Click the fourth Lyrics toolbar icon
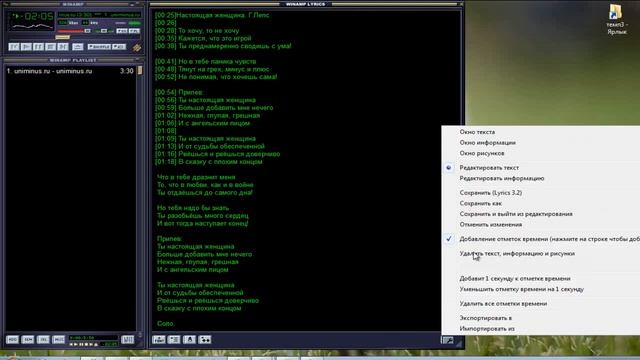This screenshot has height=360, width=640. [205, 340]
